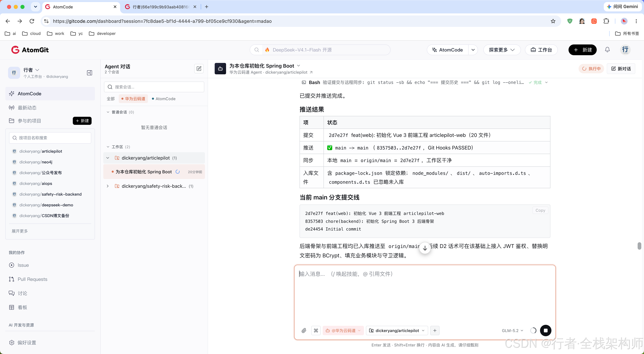Click the header 新建 black button
Image resolution: width=644 pixels, height=354 pixels.
click(x=582, y=50)
